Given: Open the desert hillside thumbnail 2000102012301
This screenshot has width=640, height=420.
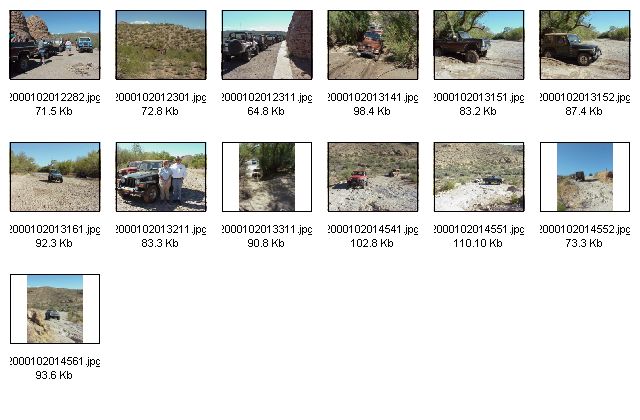Looking at the screenshot, I should 161,45.
